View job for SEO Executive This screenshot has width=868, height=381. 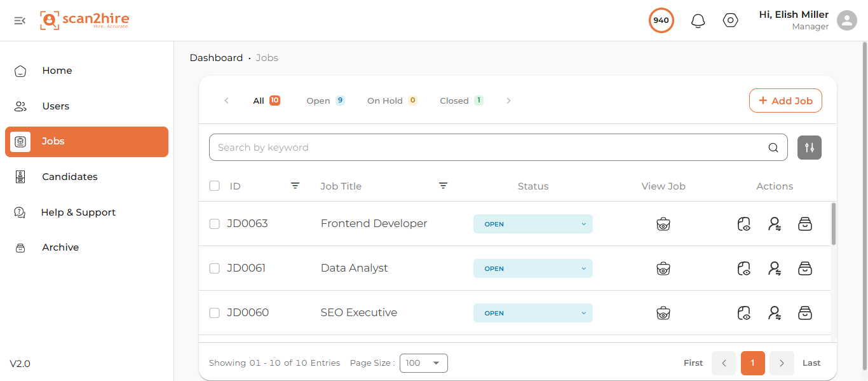coord(663,313)
